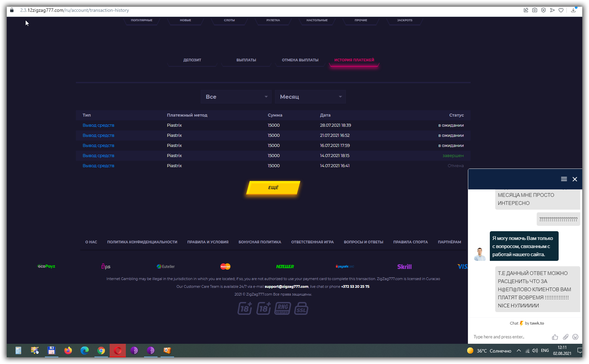589x364 pixels.
Task: Click the padlock site security icon
Action: (12, 10)
